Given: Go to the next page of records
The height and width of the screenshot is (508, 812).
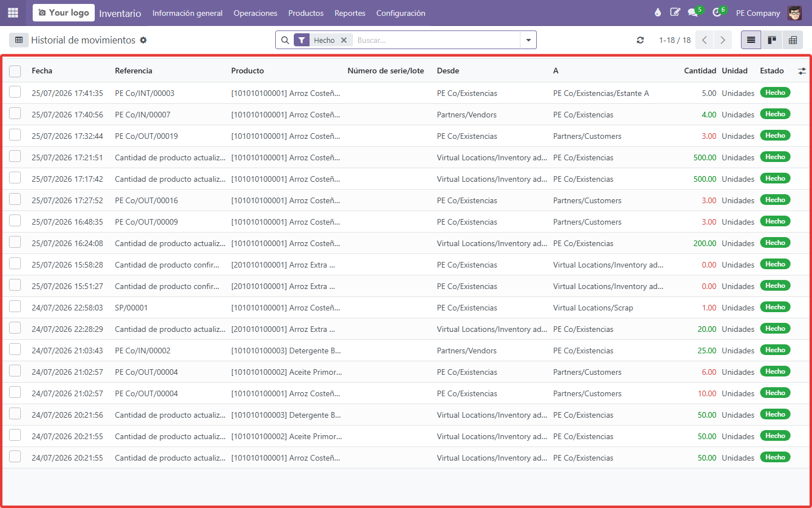Looking at the screenshot, I should tap(722, 40).
